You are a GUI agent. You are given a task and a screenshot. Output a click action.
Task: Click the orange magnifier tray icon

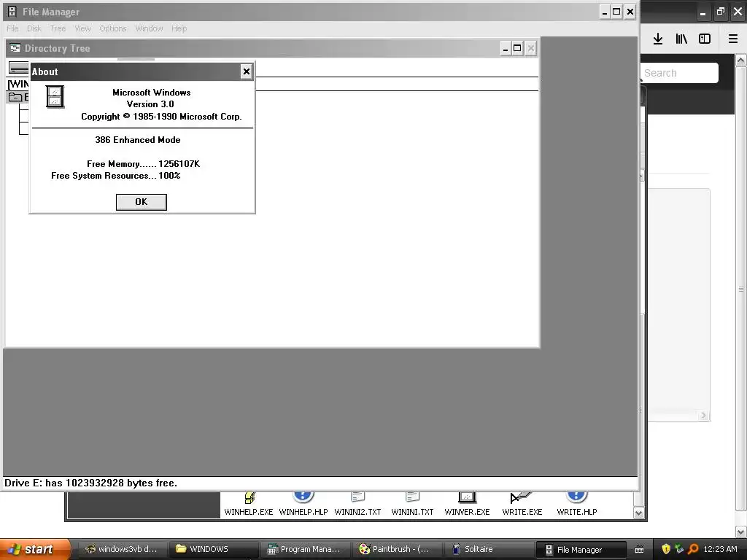(x=693, y=549)
